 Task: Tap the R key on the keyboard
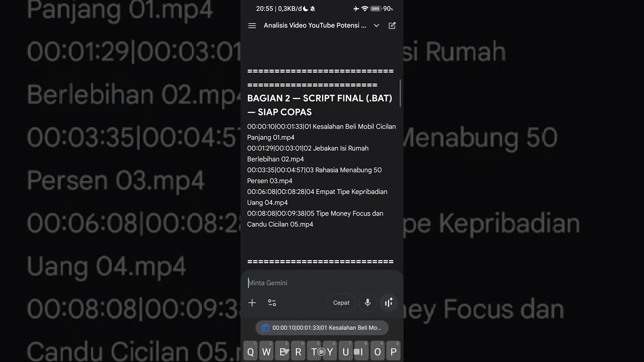pos(298,351)
